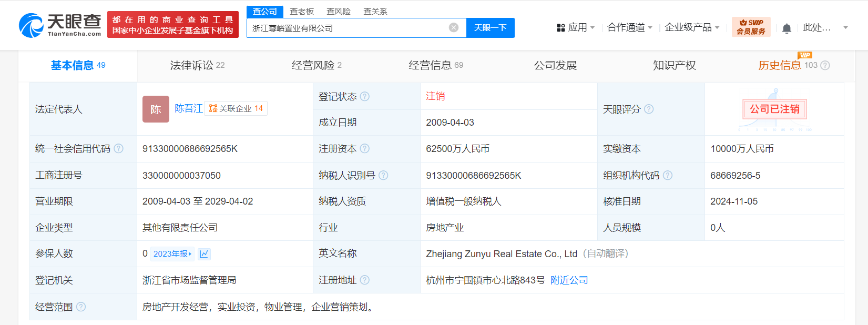Click 浙江省市场监督管理局 registration authority
The image size is (868, 325).
coord(189,280)
